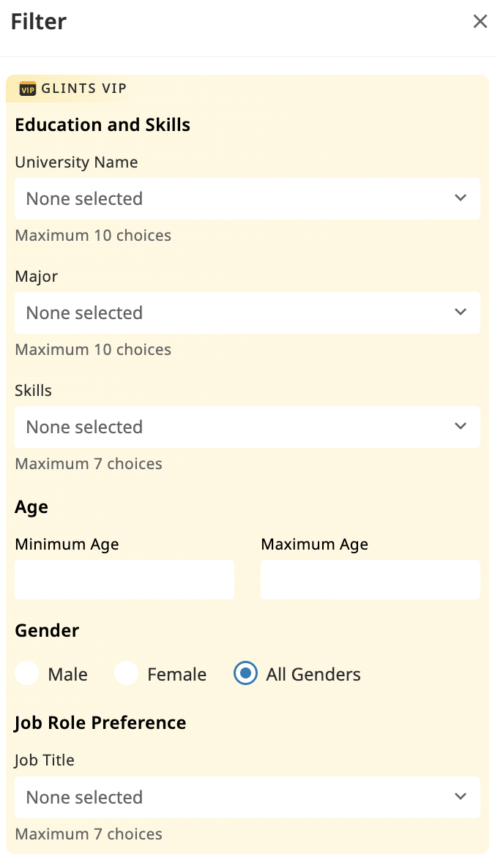Open the University Name dropdown

tap(247, 198)
